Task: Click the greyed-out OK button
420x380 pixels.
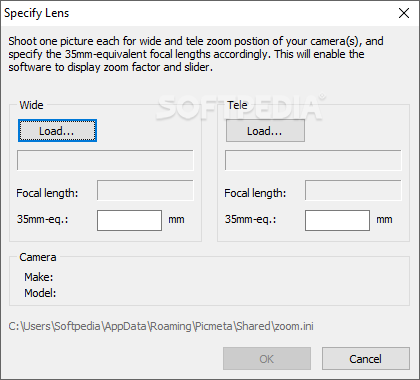Action: pos(267,359)
